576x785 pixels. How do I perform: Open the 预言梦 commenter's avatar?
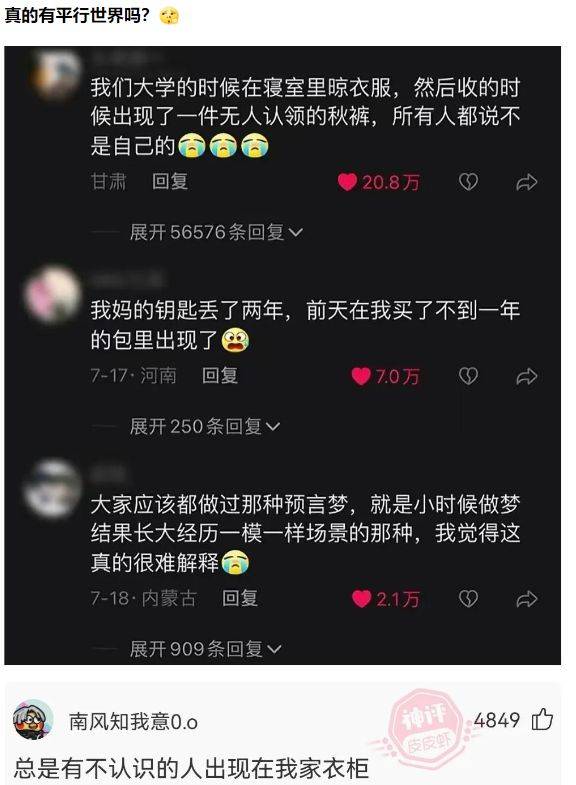point(53,489)
